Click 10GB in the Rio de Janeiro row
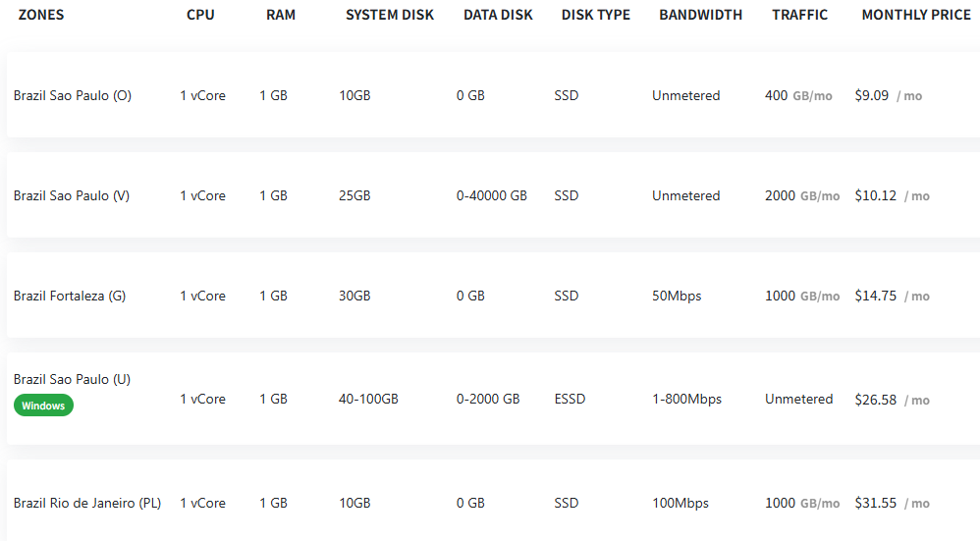Screen dimensions: 980x541 354,503
